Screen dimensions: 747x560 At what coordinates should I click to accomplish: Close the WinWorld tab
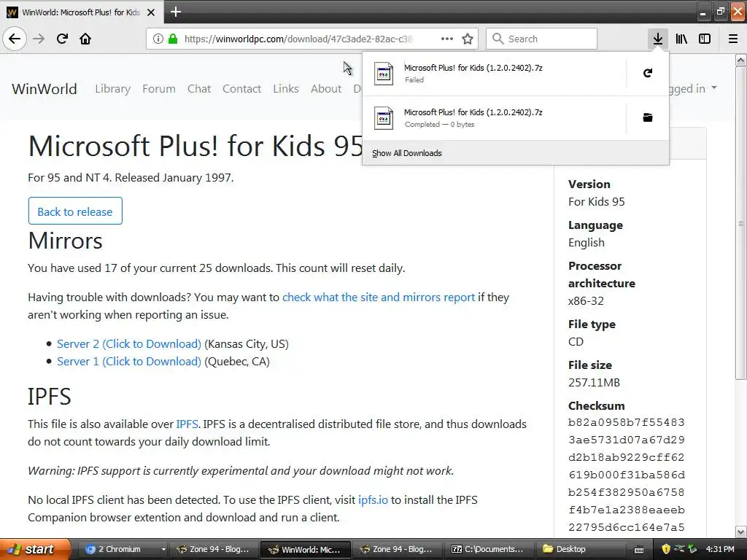click(151, 12)
